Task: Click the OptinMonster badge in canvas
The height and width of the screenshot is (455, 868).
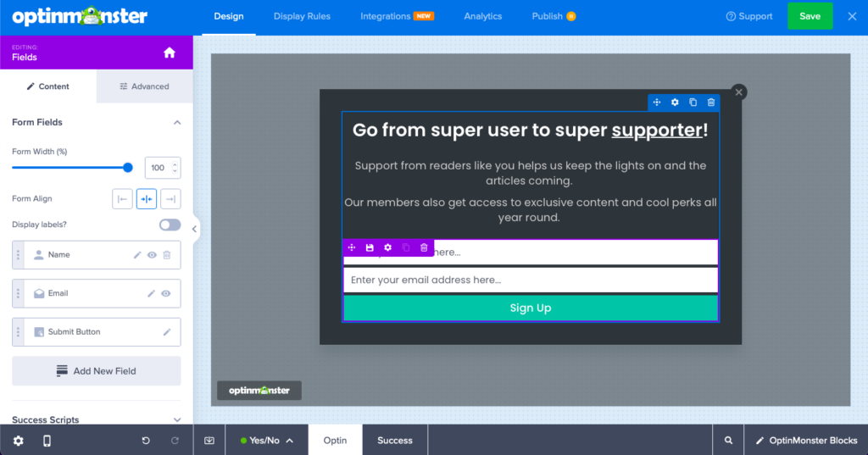Action: tap(259, 391)
